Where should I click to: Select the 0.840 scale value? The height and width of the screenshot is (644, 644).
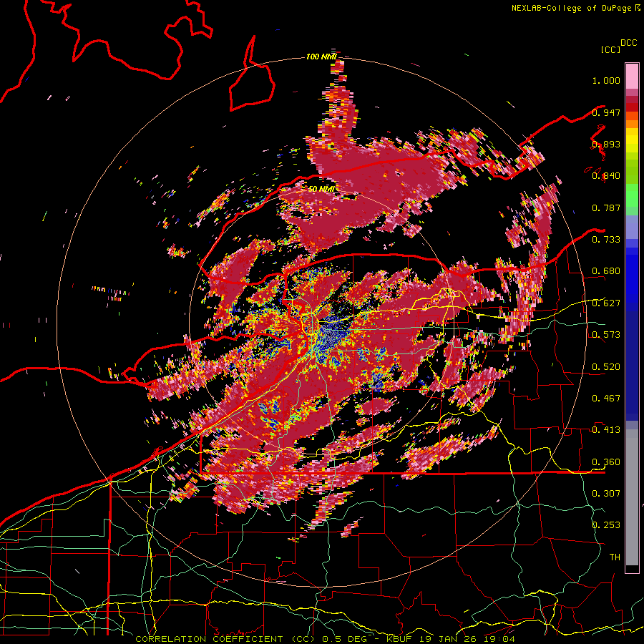point(606,176)
